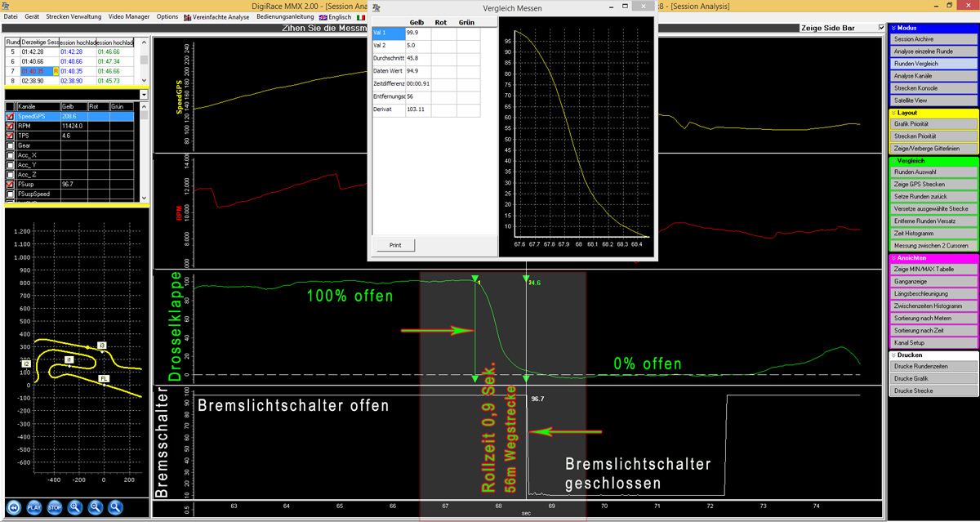Click the last magnifier zoom icon
980x522 pixels.
pos(115,507)
